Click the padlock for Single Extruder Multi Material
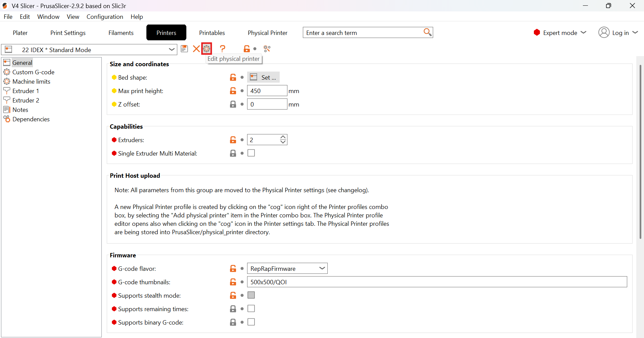 pyautogui.click(x=233, y=153)
